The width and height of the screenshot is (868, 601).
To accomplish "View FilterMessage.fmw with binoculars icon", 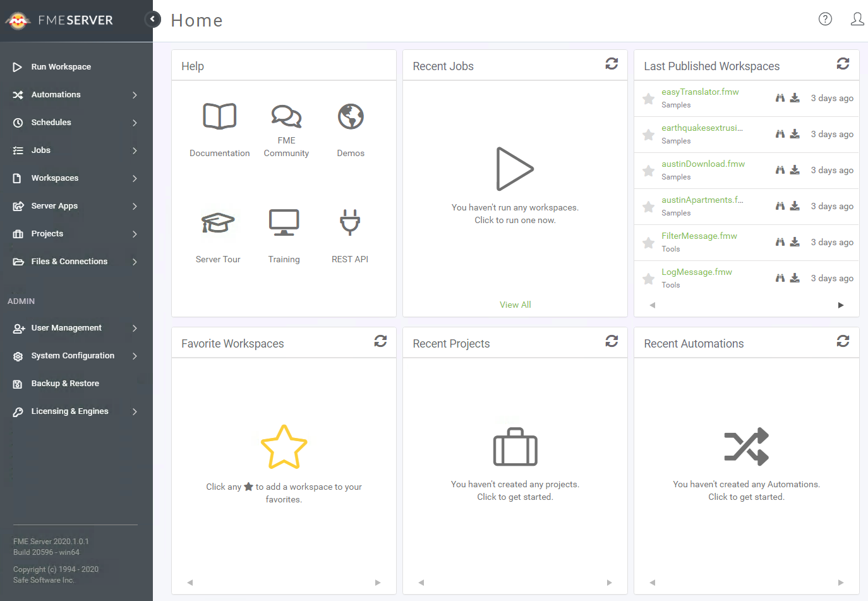I will 780,242.
